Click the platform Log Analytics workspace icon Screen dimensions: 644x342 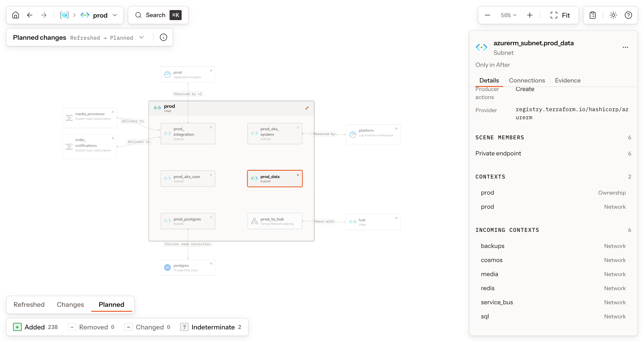tap(353, 135)
